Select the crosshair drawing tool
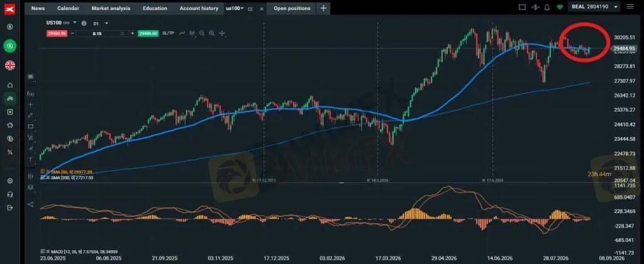 pyautogui.click(x=30, y=105)
